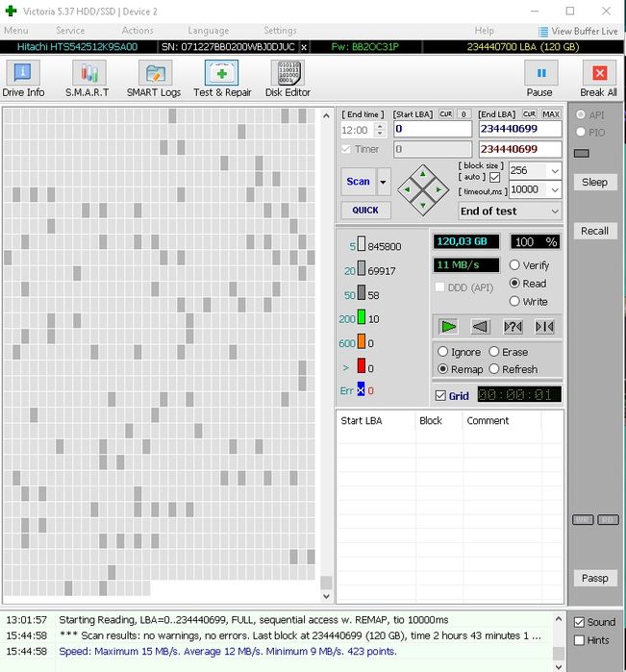Select the Erase radio button
Image resolution: width=626 pixels, height=672 pixels.
(x=494, y=352)
